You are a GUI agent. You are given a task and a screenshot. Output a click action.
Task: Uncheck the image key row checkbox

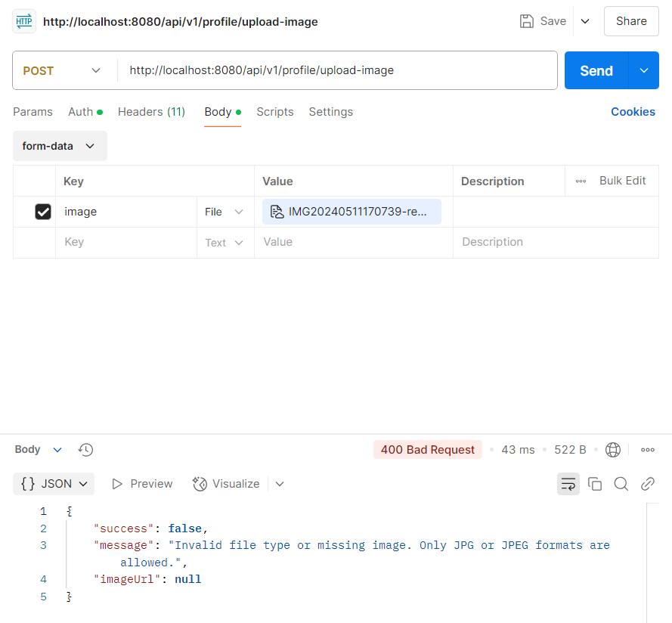[x=43, y=212]
